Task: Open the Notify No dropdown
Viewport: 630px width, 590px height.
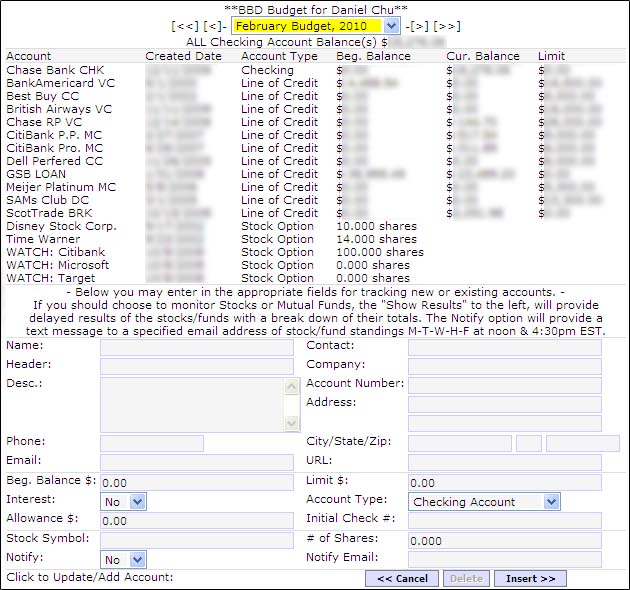Action: click(123, 559)
